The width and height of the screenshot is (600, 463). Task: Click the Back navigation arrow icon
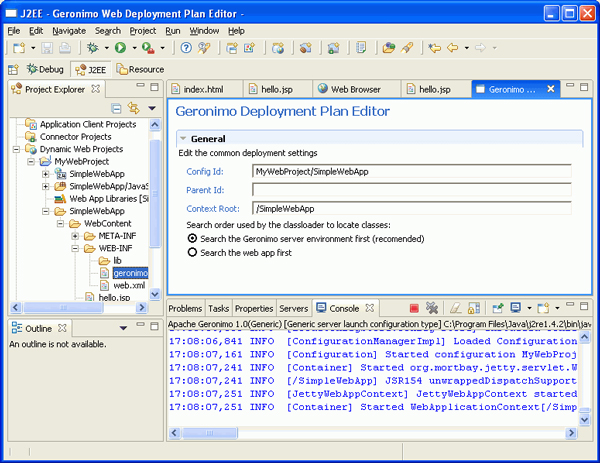pyautogui.click(x=453, y=48)
